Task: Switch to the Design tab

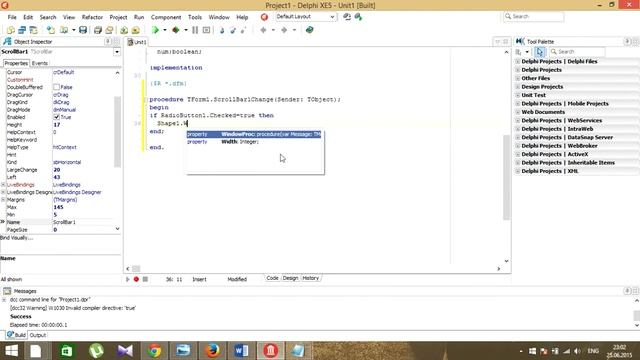Action: pyautogui.click(x=290, y=278)
